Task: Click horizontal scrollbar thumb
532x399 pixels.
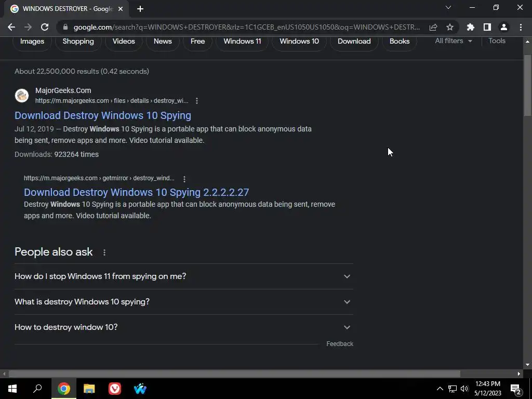Action: click(234, 374)
